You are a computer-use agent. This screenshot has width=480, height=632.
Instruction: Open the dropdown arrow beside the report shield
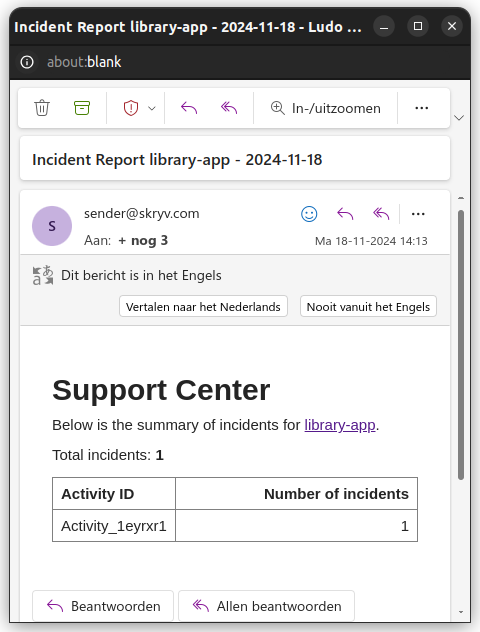coord(152,108)
